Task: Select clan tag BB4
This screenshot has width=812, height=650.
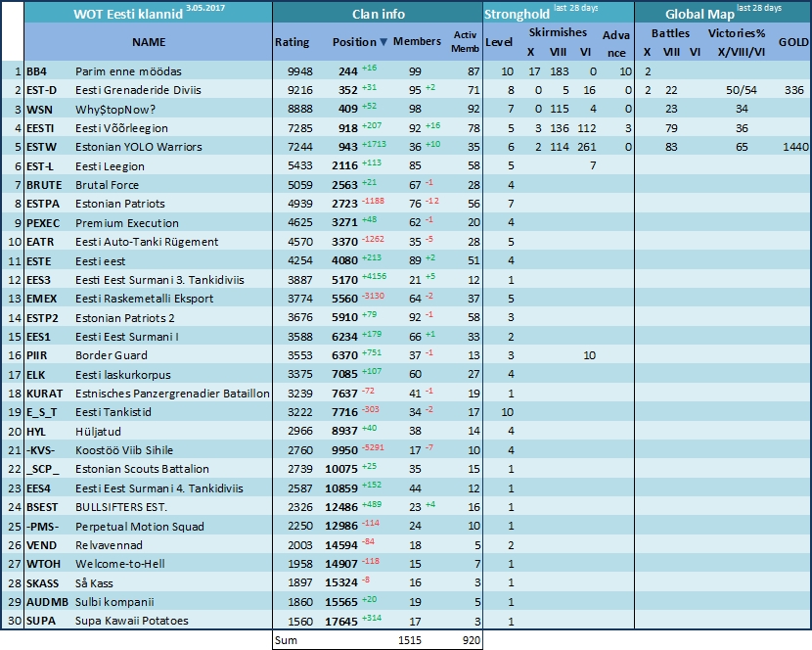Action: click(x=37, y=71)
